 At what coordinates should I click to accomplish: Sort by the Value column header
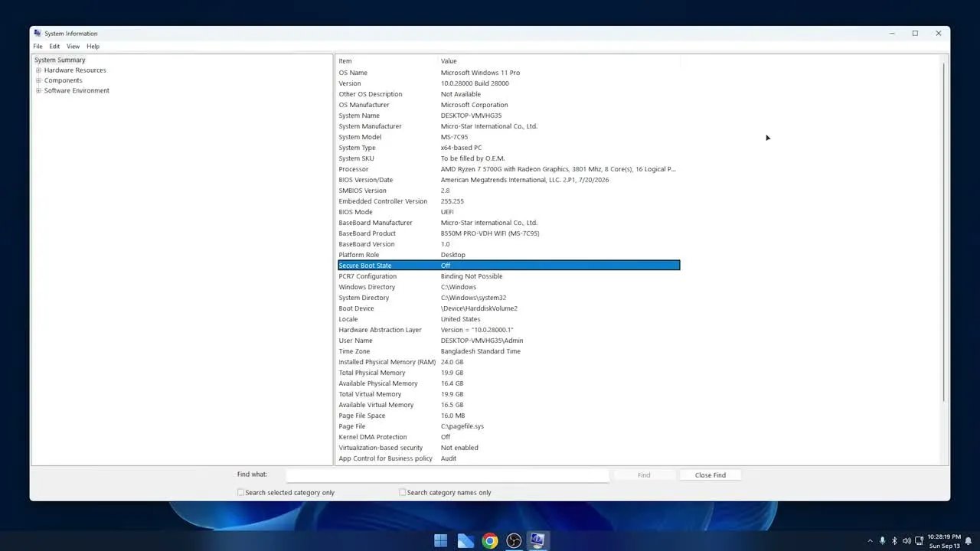(x=559, y=61)
